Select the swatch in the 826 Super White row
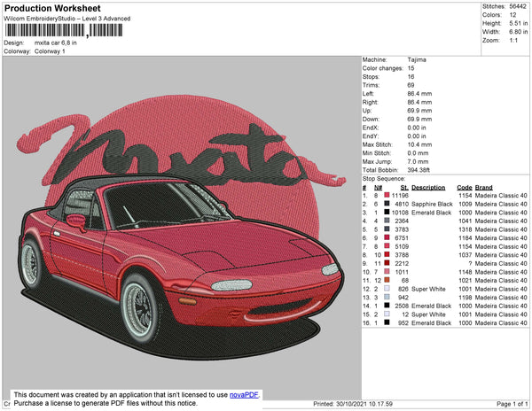The width and height of the screenshot is (532, 411). tap(387, 289)
